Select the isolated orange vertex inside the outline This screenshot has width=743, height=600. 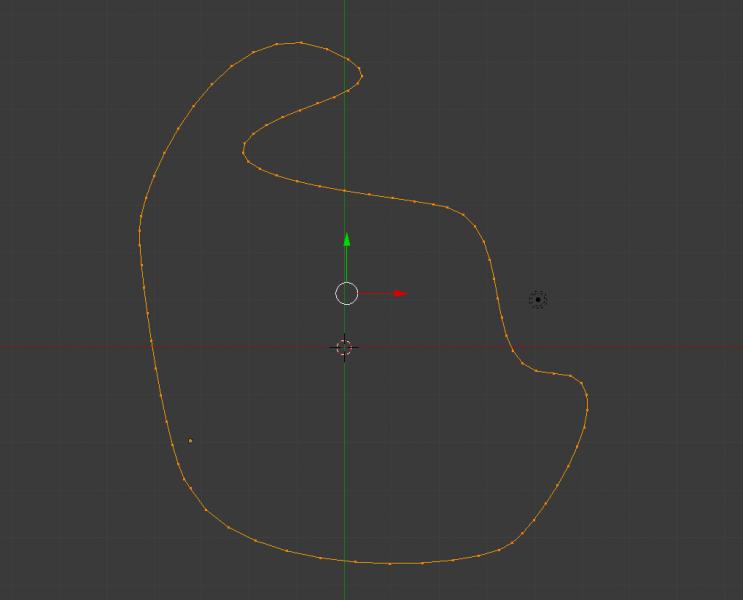pos(190,441)
